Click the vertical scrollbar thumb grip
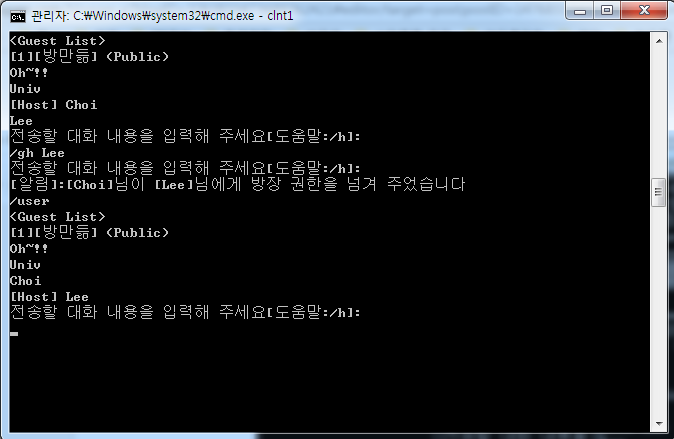This screenshot has height=439, width=674. tap(659, 192)
